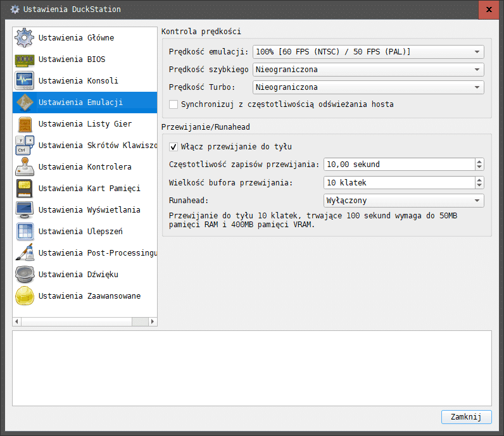Image resolution: width=504 pixels, height=436 pixels.
Task: Select Ustawienia Zaawansowane category
Action: coord(85,296)
